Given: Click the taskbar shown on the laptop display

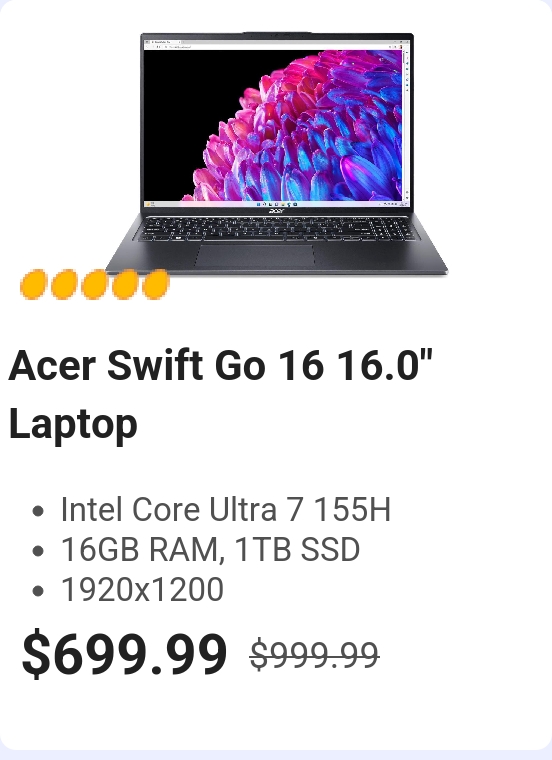Looking at the screenshot, I should [277, 204].
